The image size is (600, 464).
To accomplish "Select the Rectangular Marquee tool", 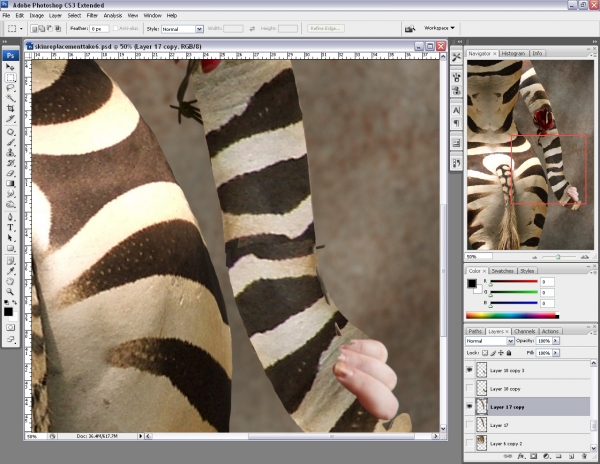I will [10, 78].
